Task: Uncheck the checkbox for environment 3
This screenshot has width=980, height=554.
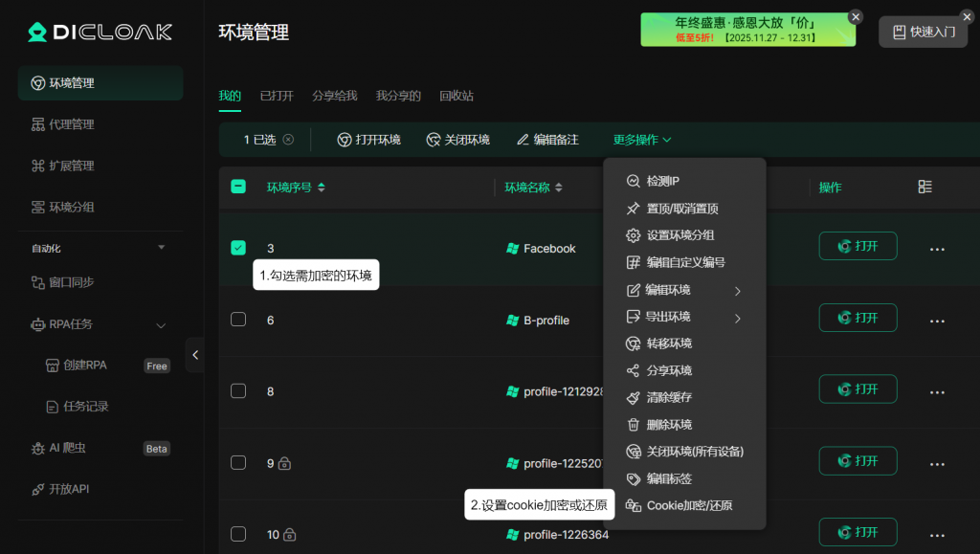Action: tap(238, 248)
